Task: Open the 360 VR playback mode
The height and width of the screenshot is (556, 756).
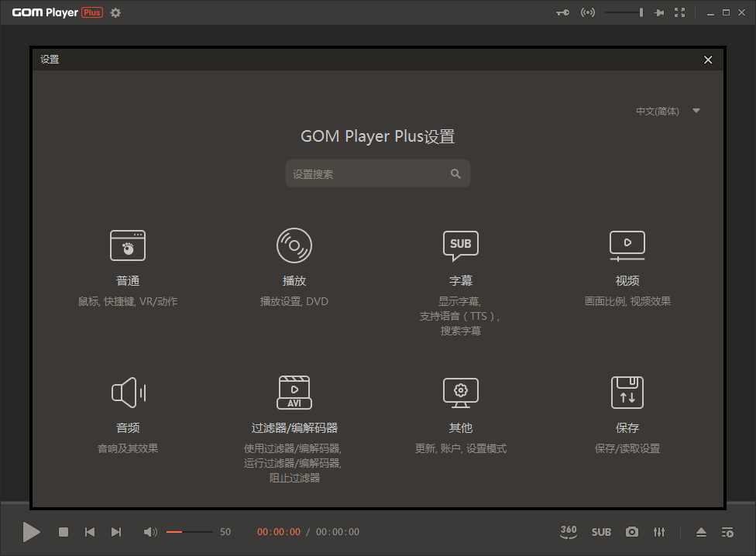Action: click(x=569, y=532)
